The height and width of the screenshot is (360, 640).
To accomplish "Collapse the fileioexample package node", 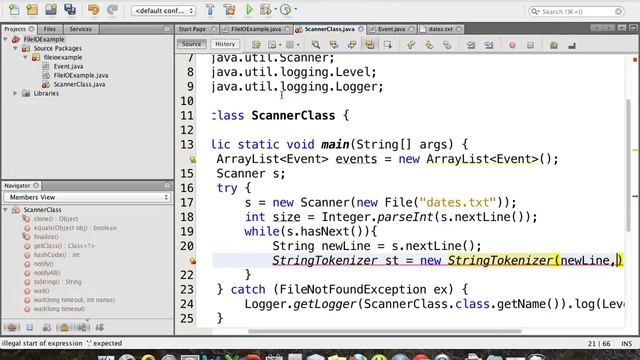I will [x=25, y=57].
